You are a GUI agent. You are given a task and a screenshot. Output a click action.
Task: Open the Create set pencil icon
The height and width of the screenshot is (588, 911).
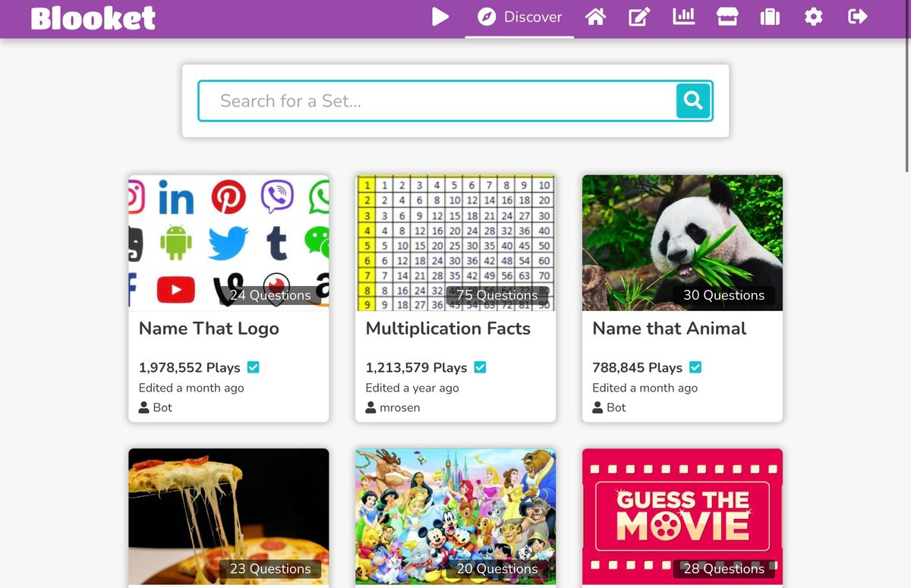[639, 17]
